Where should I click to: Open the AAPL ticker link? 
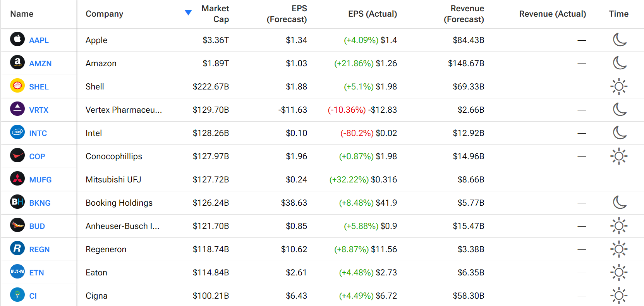[x=39, y=40]
